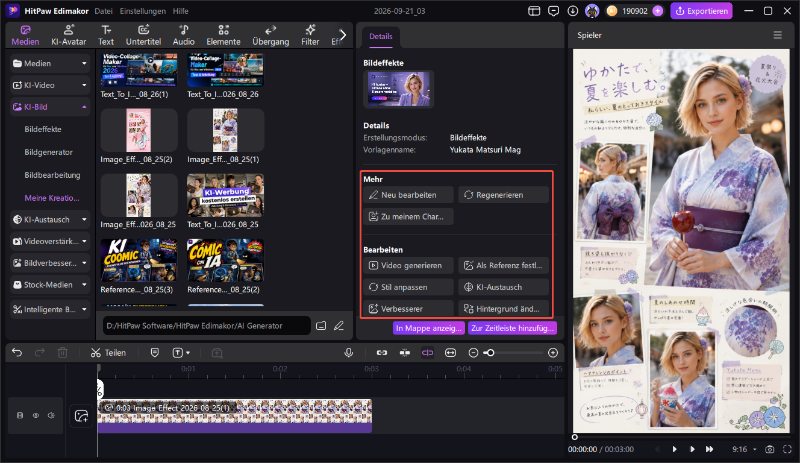The width and height of the screenshot is (800, 463).
Task: Select Meine Kreatio... in the sidebar
Action: pyautogui.click(x=52, y=198)
